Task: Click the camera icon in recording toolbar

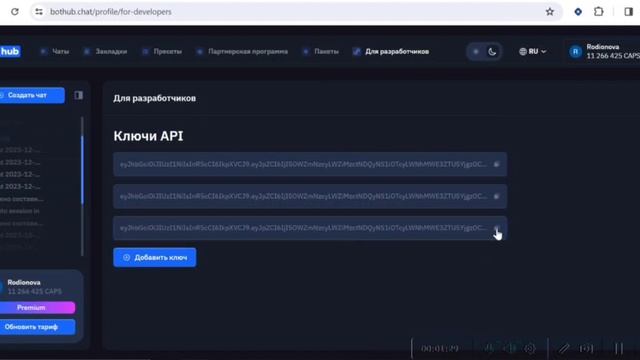Action: (586, 349)
